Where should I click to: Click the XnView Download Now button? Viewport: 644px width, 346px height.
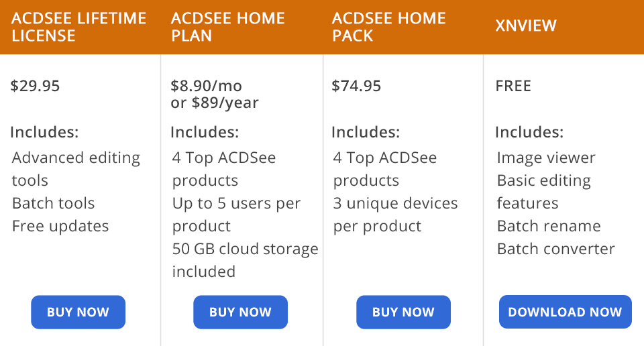tap(565, 312)
